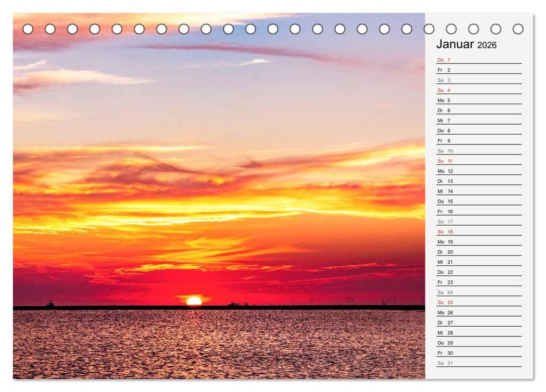Click the Sa 17 gray date row
This screenshot has height=392, width=546.
click(444, 221)
